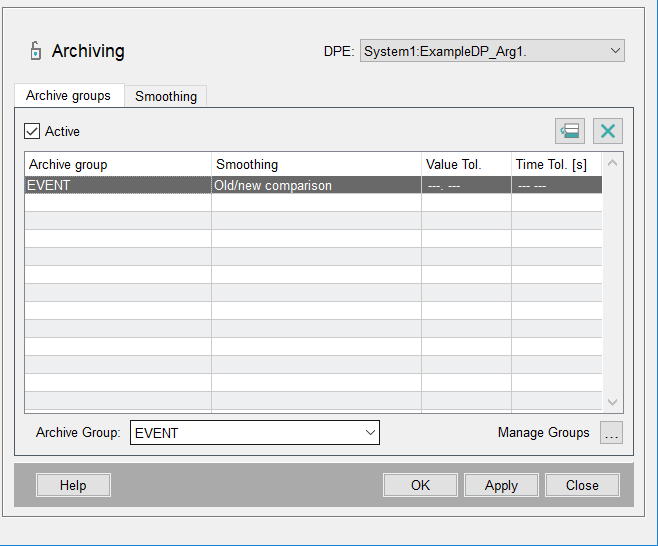Open the DPE dropdown list
This screenshot has height=546, width=658.
pos(613,51)
